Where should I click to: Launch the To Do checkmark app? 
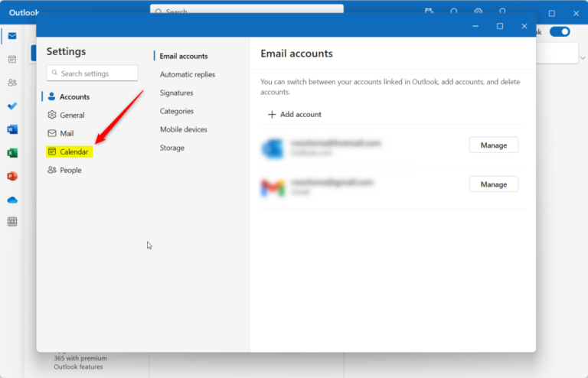point(12,106)
